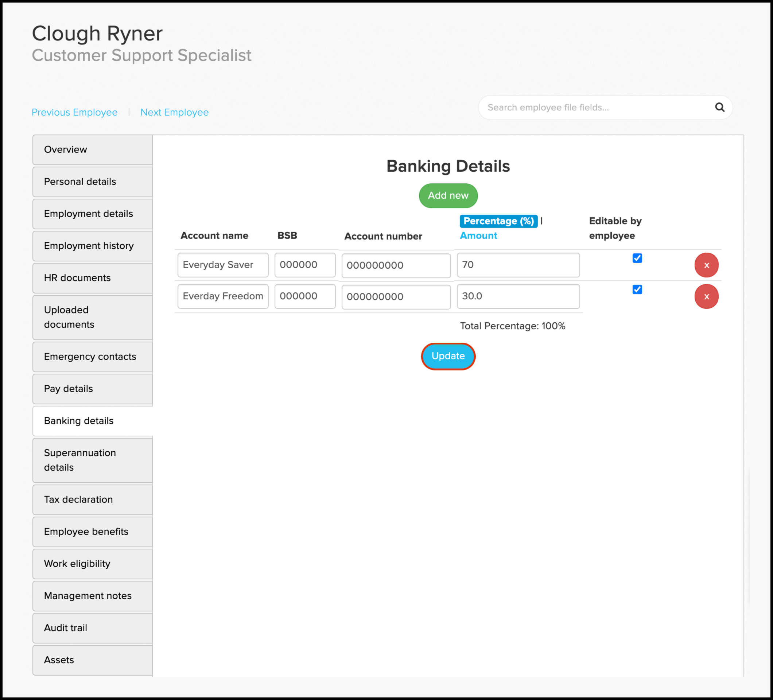Go to Previous Employee
Viewport: 773px width, 700px height.
74,112
